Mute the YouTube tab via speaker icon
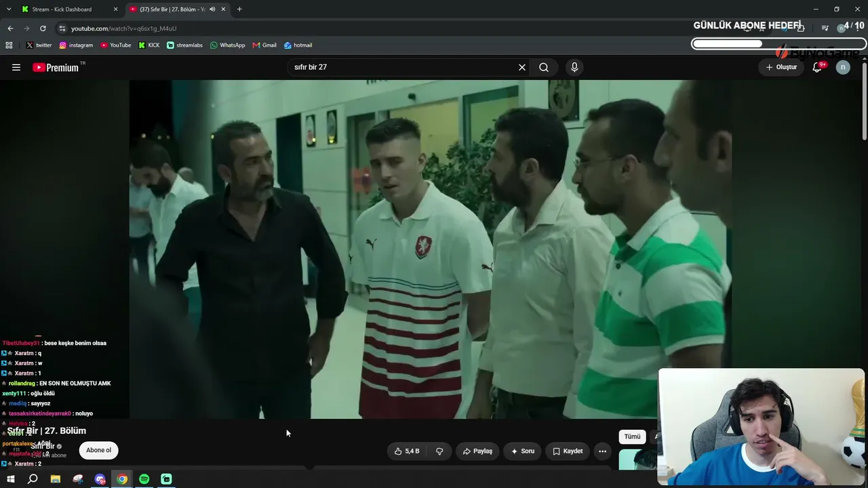The width and height of the screenshot is (868, 488). point(212,9)
